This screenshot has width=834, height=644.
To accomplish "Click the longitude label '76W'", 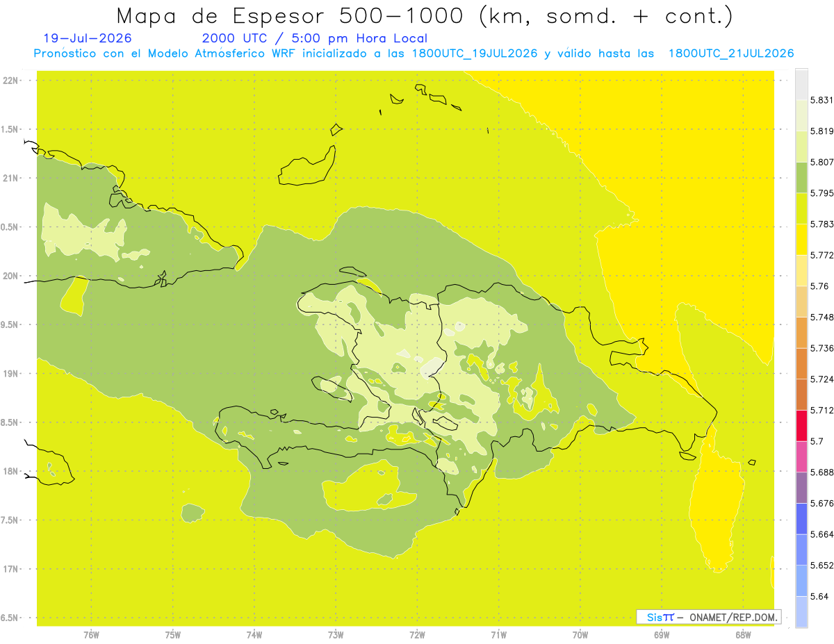I will pos(91,634).
